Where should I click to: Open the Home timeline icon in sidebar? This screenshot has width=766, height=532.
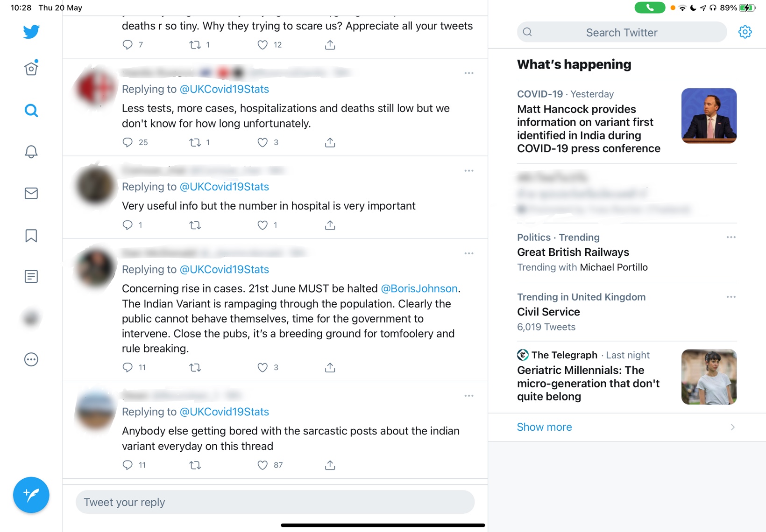pos(31,68)
